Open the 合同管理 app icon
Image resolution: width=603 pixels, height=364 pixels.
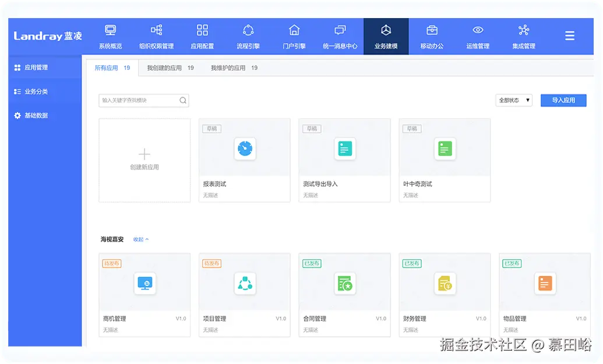pos(345,284)
